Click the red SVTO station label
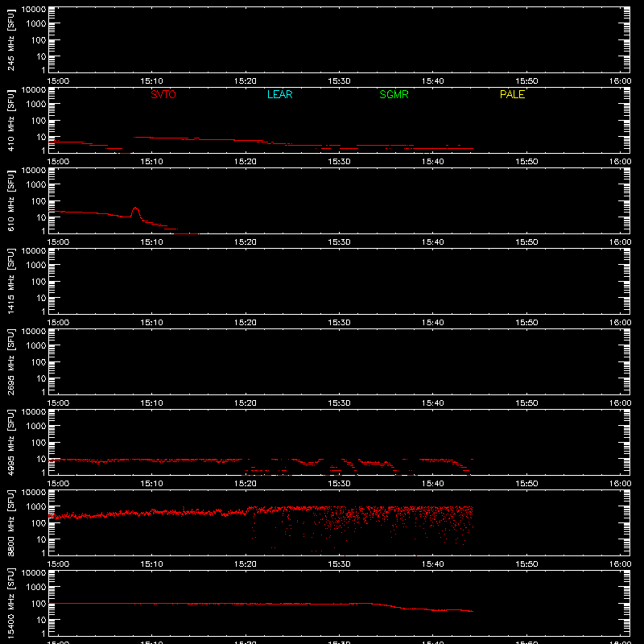The height and width of the screenshot is (644, 644). tap(163, 94)
